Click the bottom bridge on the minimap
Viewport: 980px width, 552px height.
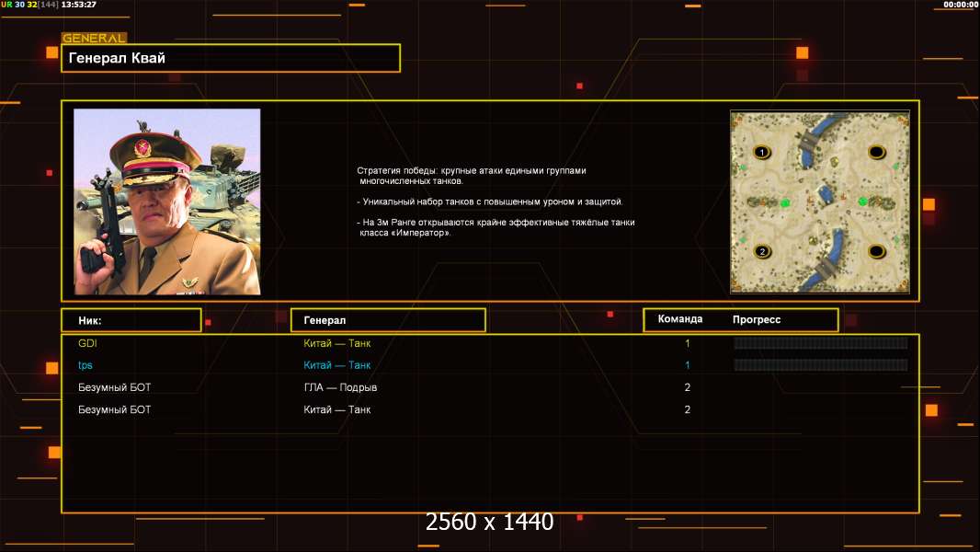(x=827, y=266)
